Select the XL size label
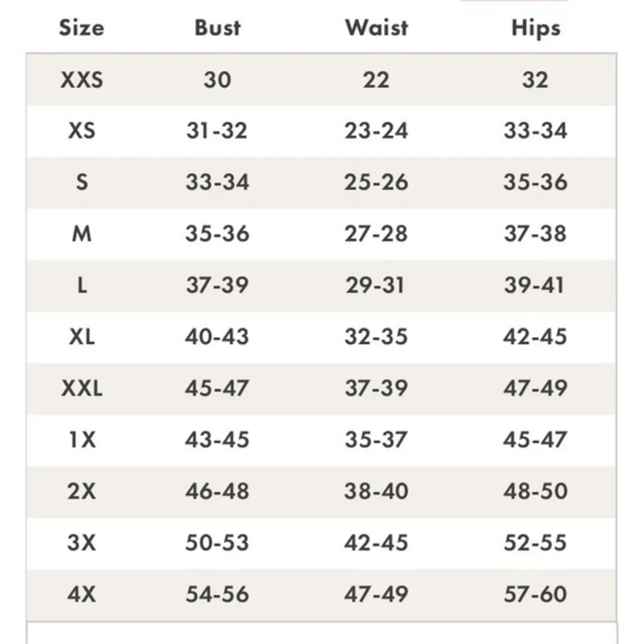The height and width of the screenshot is (644, 644). [x=82, y=337]
